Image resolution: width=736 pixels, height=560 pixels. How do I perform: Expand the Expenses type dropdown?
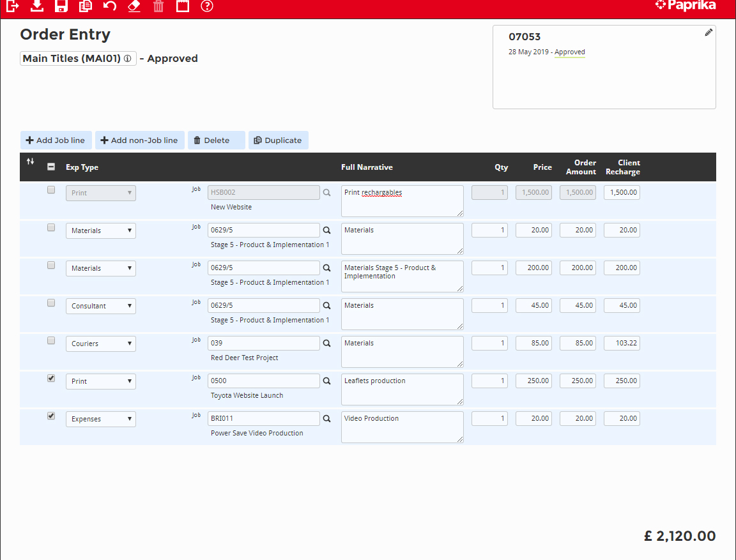pyautogui.click(x=101, y=419)
